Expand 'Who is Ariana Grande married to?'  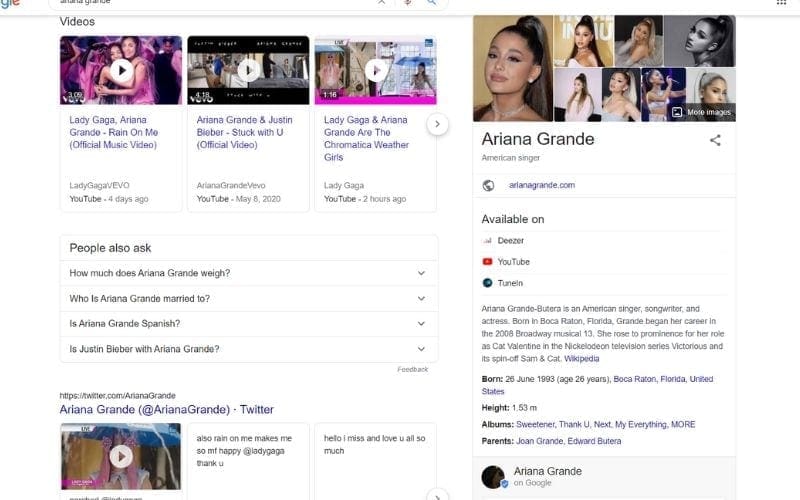tap(249, 298)
